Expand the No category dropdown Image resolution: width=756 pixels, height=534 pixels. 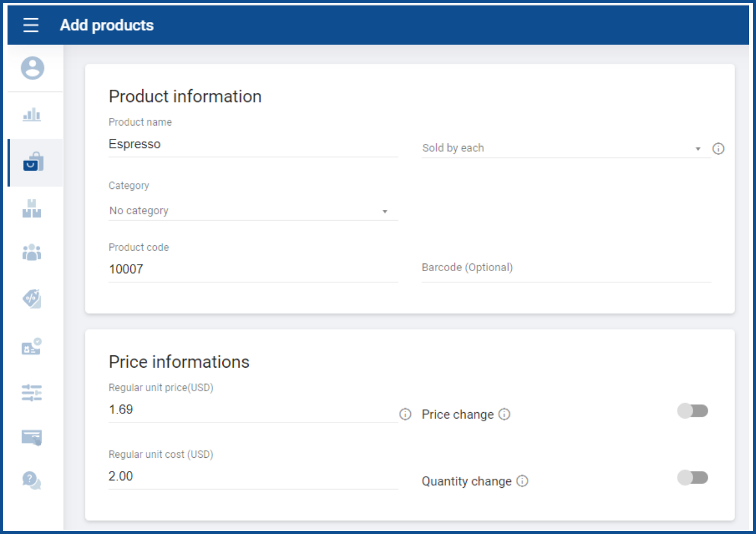252,211
